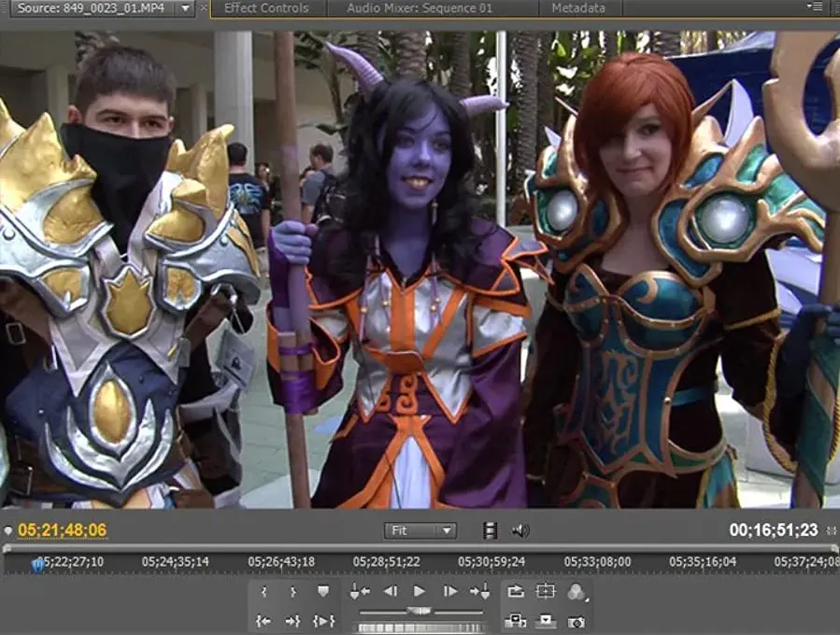This screenshot has width=840, height=635.
Task: Click the Insert edit button
Action: tap(516, 621)
